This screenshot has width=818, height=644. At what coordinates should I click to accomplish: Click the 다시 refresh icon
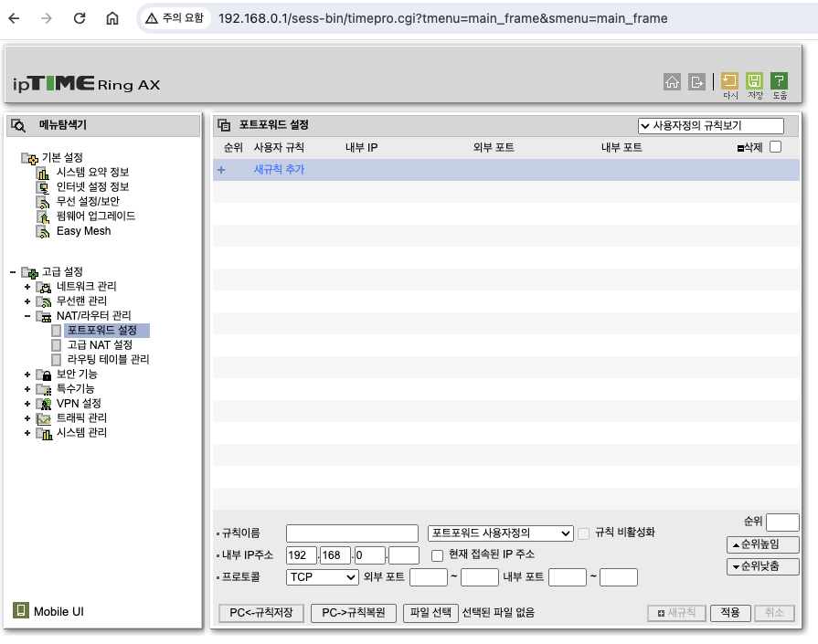729,80
